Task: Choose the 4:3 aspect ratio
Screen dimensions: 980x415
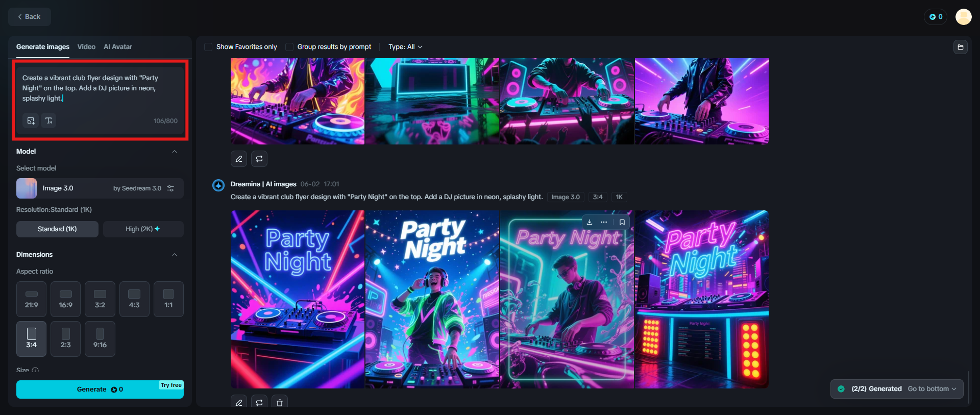Action: [134, 299]
